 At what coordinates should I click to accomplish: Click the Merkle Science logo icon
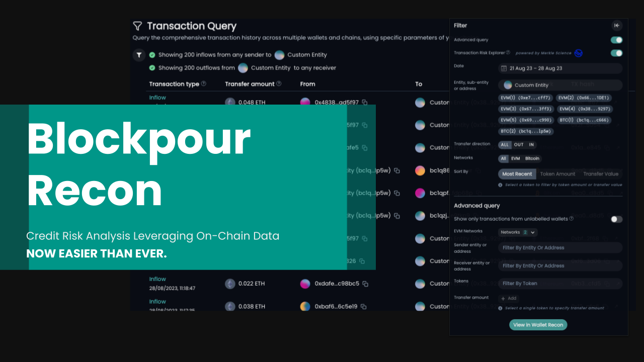[579, 53]
